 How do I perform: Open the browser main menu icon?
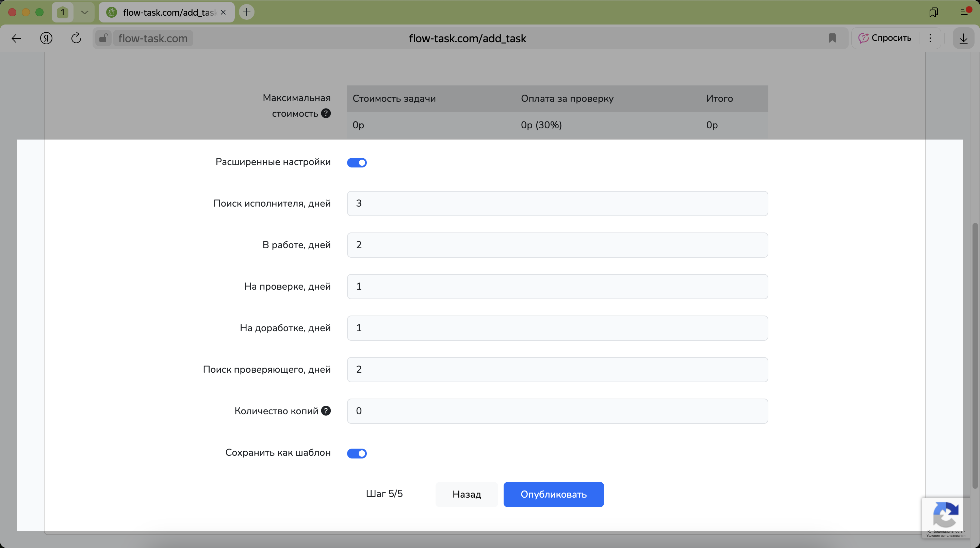click(x=964, y=12)
